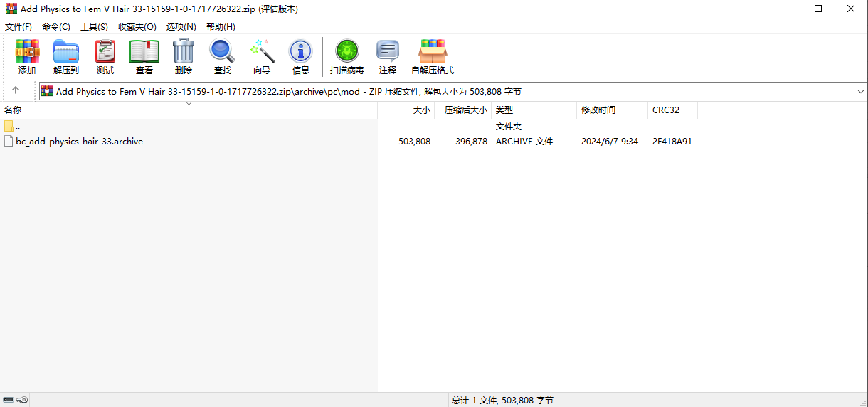Click the Extract To (解压到) icon
868x407 pixels.
click(66, 57)
